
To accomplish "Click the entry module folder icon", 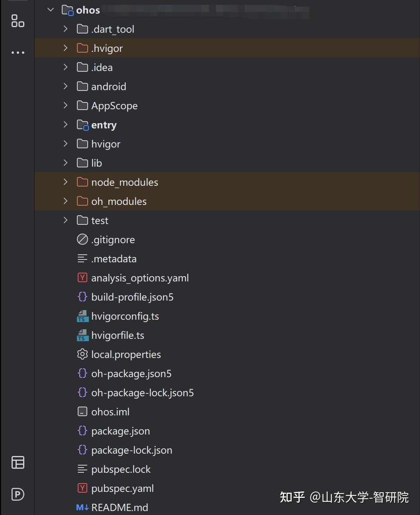I will [x=82, y=125].
